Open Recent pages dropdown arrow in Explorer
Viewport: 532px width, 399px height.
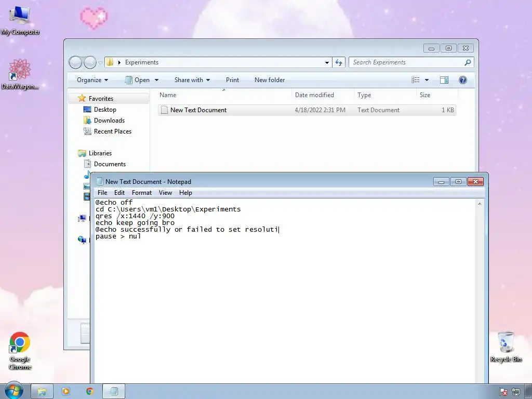[x=100, y=63]
